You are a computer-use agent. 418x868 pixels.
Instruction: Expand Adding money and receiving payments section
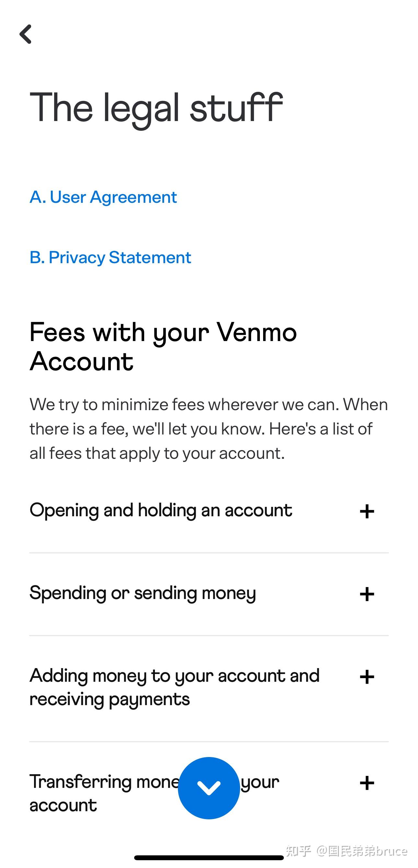(x=174, y=687)
